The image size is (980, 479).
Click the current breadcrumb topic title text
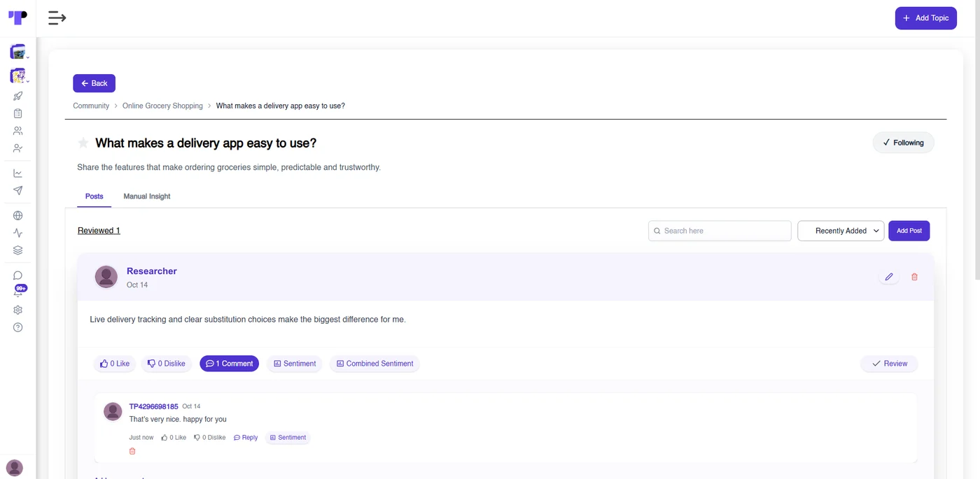click(x=280, y=106)
